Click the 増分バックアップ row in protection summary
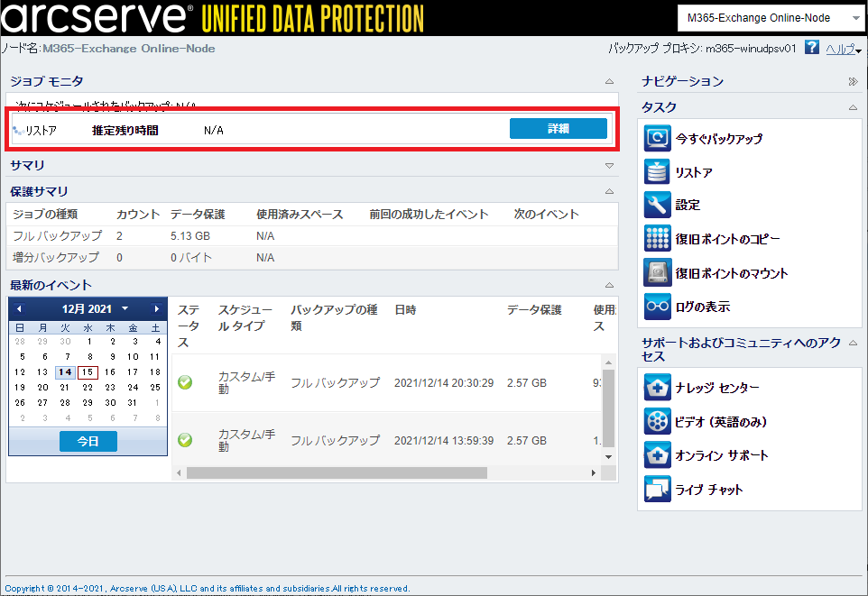868x596 pixels. [312, 258]
